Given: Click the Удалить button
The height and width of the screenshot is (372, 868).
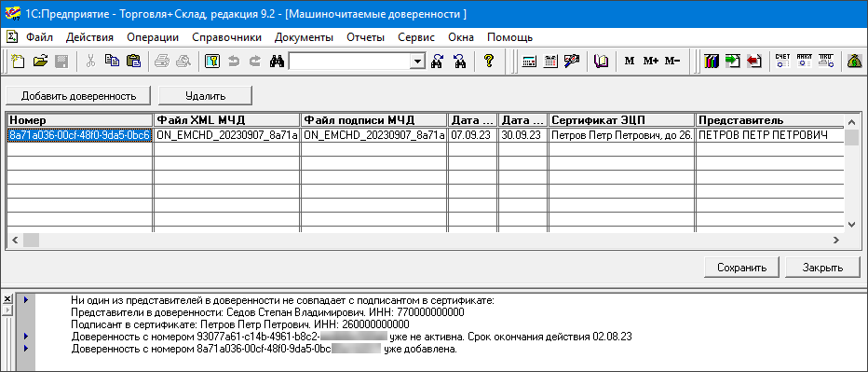Looking at the screenshot, I should [206, 96].
